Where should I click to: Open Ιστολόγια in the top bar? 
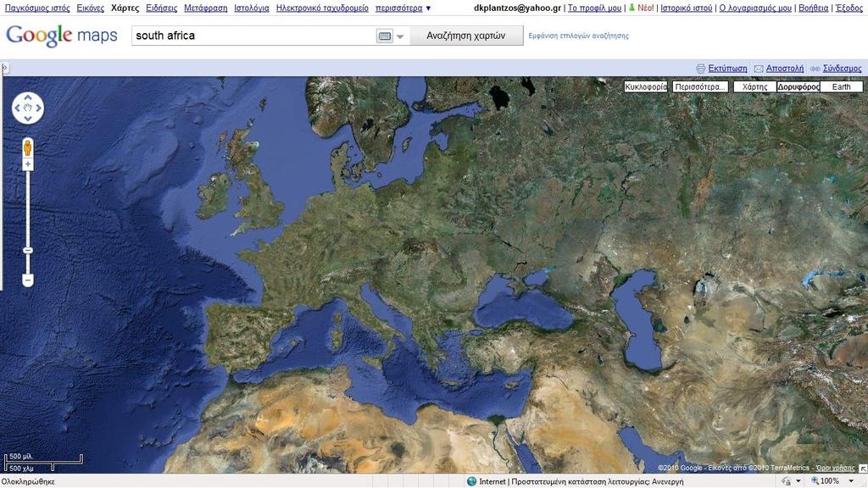pyautogui.click(x=252, y=8)
